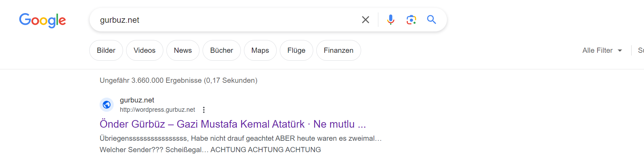
Task: Expand the Alle Filter dropdown
Action: click(x=602, y=50)
